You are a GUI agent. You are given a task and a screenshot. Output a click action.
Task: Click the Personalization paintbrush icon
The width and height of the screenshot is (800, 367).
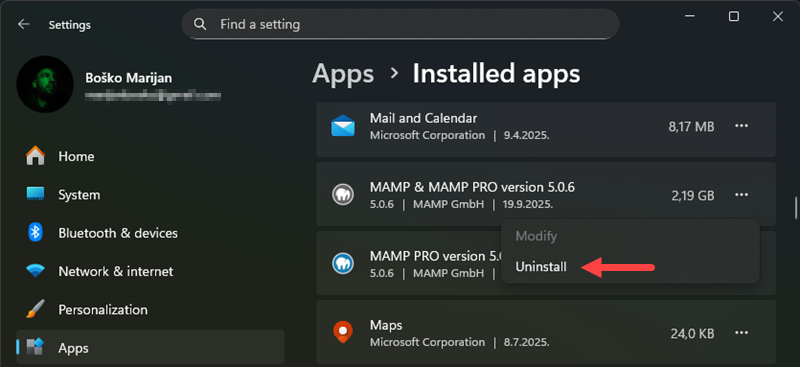35,309
